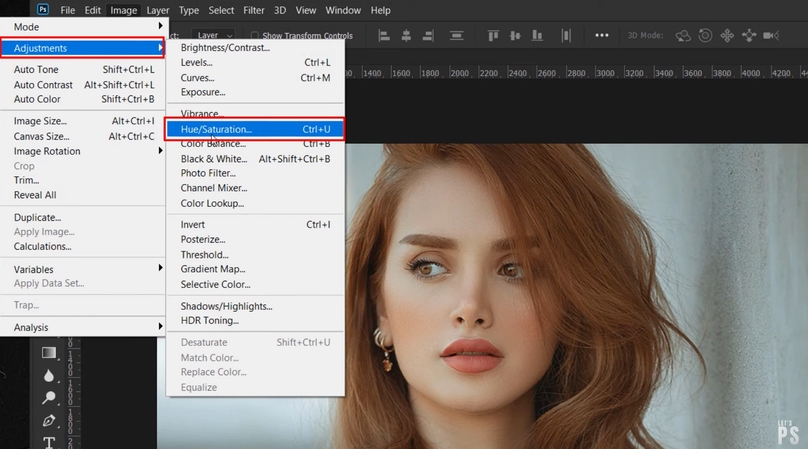Click align bottom edges icon
Viewport: 808px width, 449px height.
(537, 36)
